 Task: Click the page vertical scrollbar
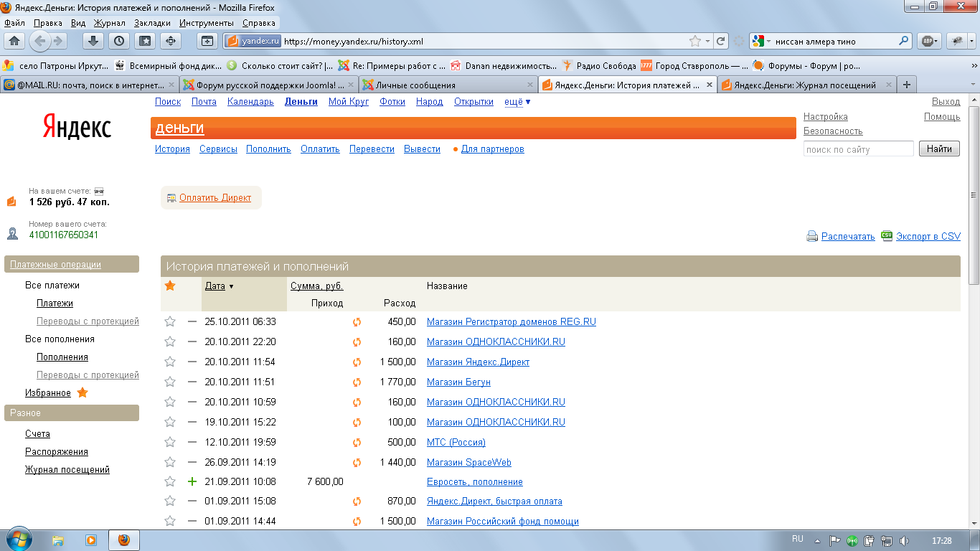click(x=974, y=195)
